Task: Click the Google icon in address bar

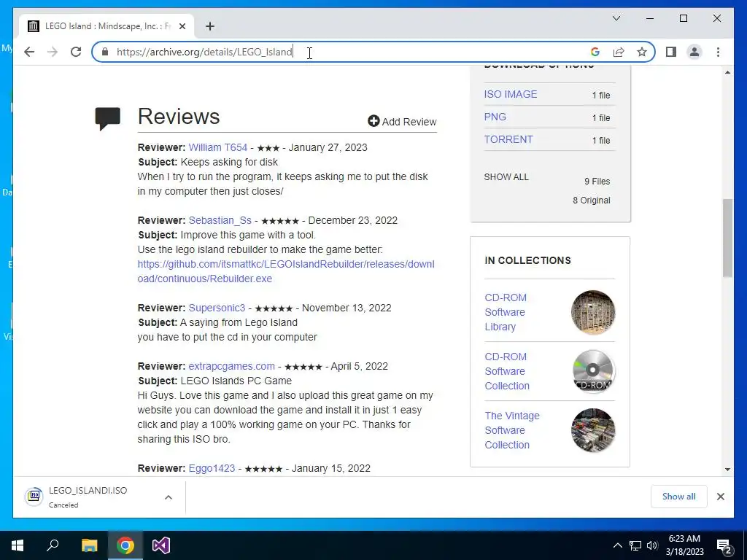Action: point(595,52)
